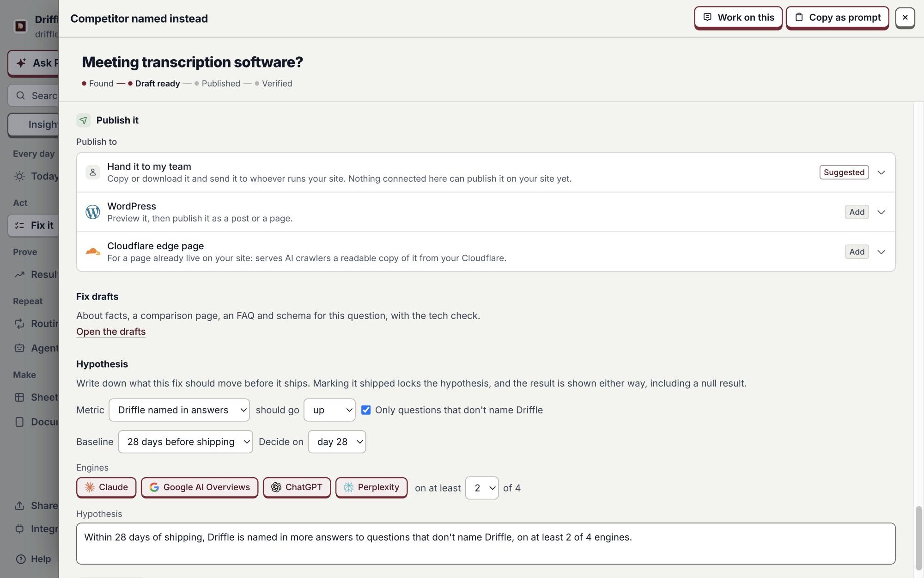Open the should go direction dropdown
924x578 pixels.
click(329, 410)
